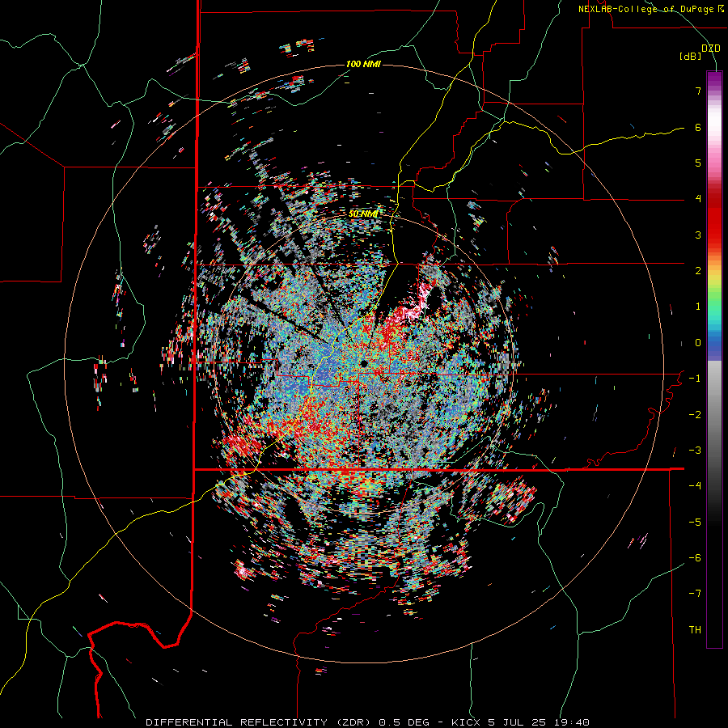Click the [dB] unit label

click(x=690, y=57)
